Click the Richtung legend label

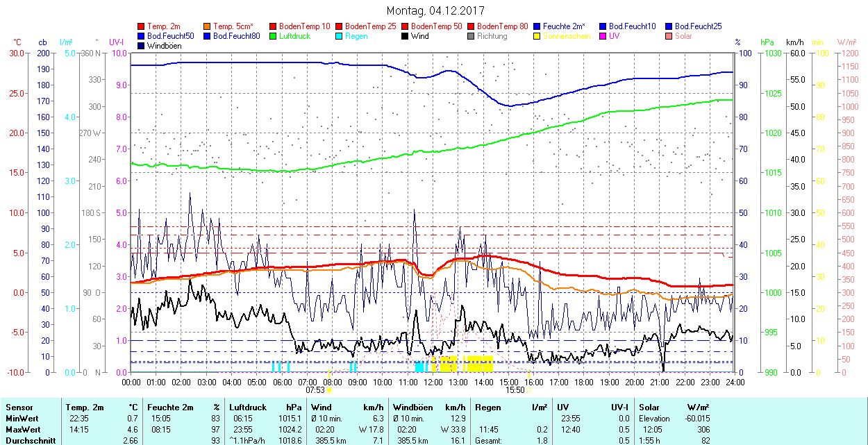pyautogui.click(x=492, y=36)
